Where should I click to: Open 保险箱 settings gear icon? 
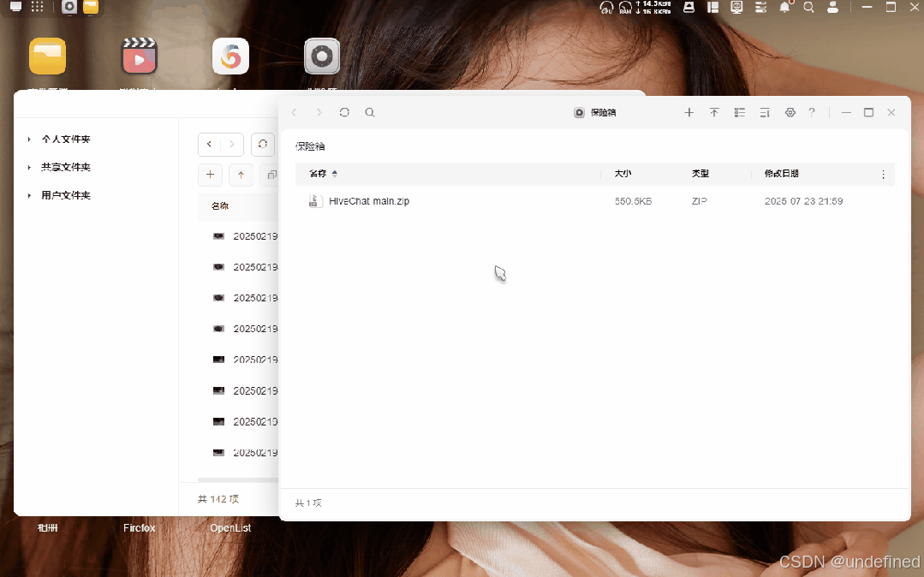(x=790, y=112)
